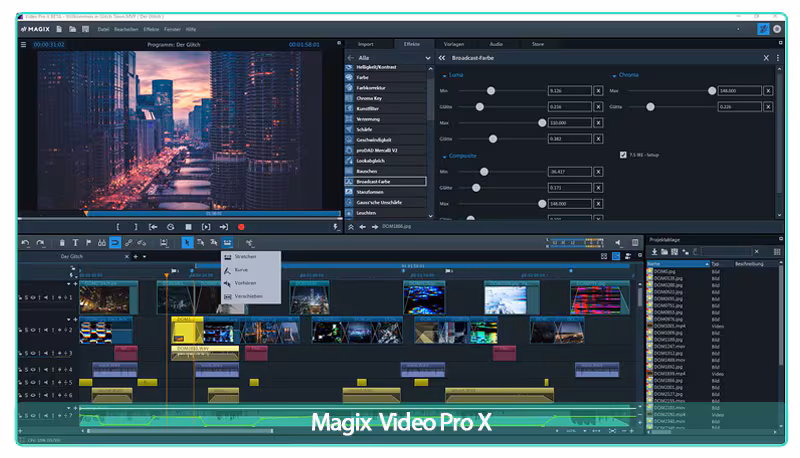The image size is (800, 458).
Task: Jump to range end in transport
Action: (x=223, y=227)
